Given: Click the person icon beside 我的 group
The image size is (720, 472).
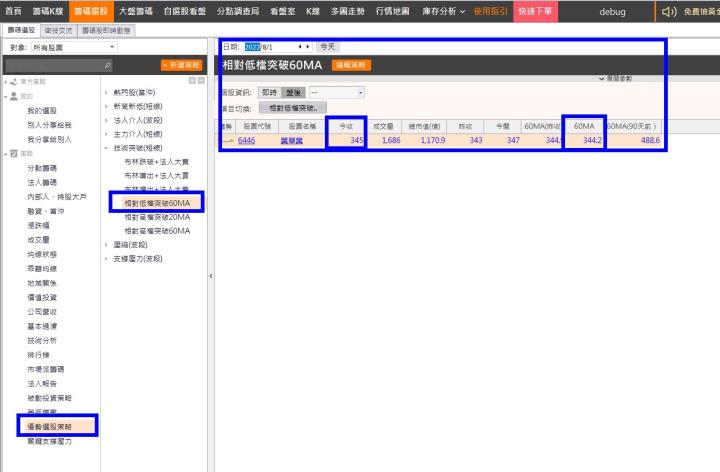Looking at the screenshot, I should (x=14, y=96).
